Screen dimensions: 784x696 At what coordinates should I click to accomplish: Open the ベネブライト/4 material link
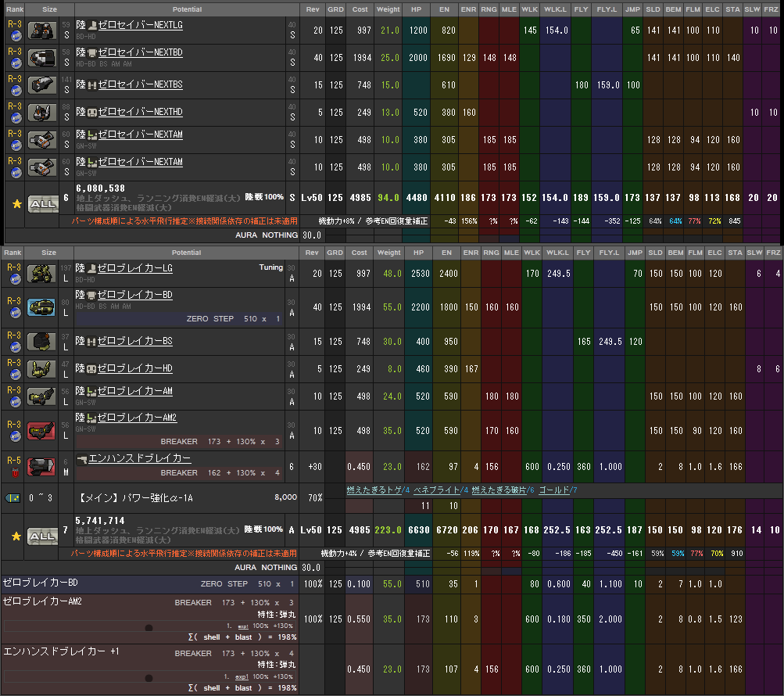441,490
